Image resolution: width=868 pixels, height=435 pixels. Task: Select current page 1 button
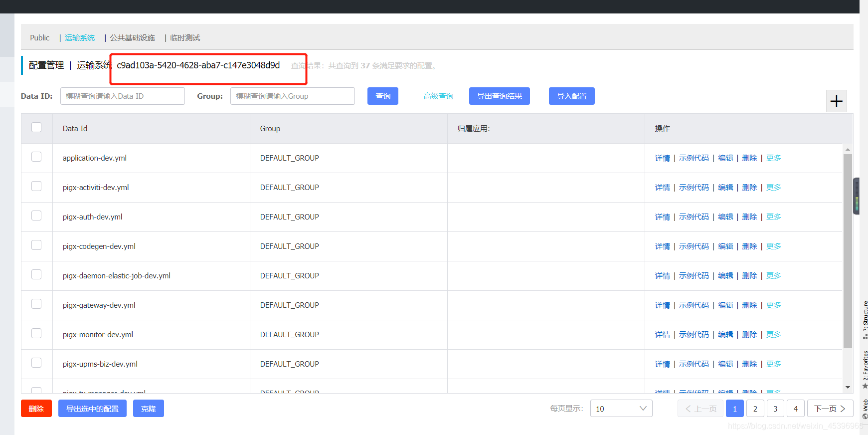(x=735, y=409)
